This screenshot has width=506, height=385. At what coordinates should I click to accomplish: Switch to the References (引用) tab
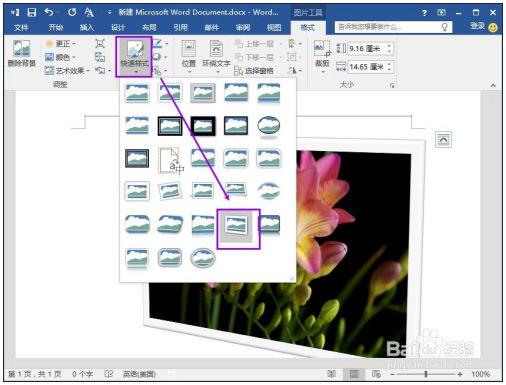click(x=180, y=28)
